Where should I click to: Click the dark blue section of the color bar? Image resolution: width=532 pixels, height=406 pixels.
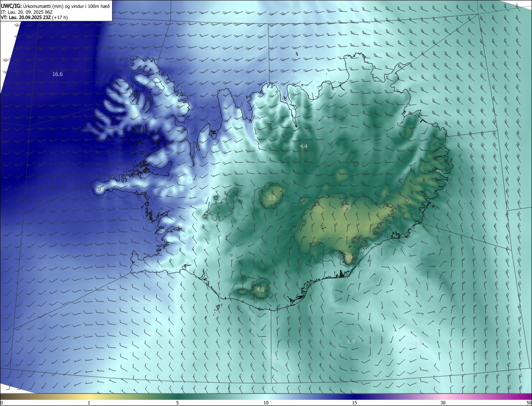pos(355,396)
